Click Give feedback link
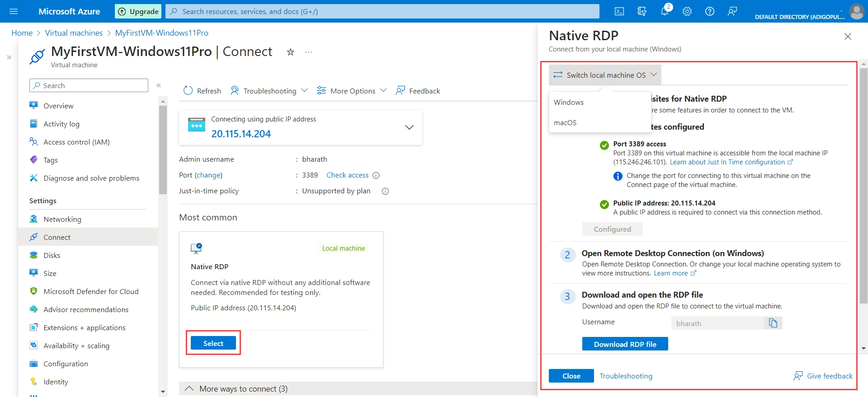The width and height of the screenshot is (868, 397). [x=823, y=376]
